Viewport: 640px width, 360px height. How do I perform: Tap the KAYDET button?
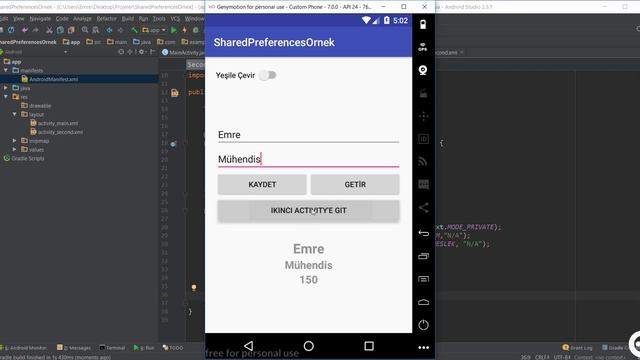tap(262, 184)
